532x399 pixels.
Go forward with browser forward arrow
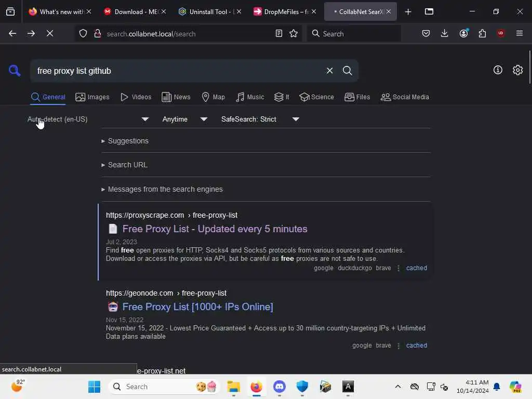pos(31,33)
